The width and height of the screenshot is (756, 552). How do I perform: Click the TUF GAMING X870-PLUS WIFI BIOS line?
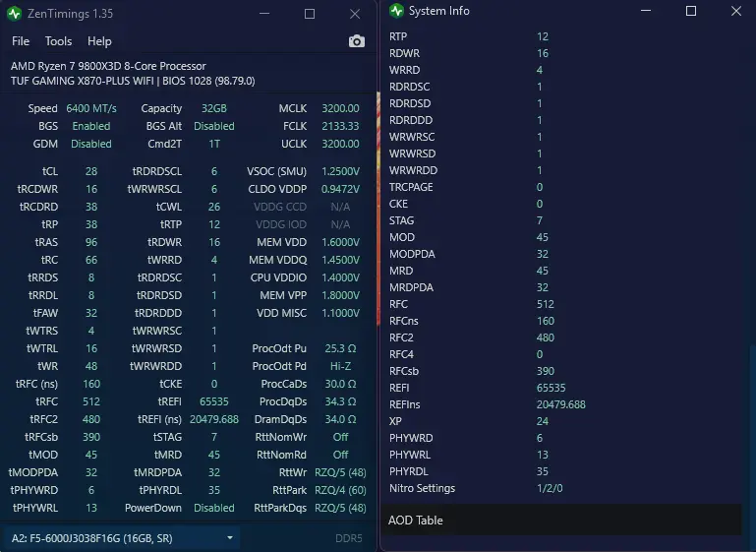pyautogui.click(x=133, y=81)
